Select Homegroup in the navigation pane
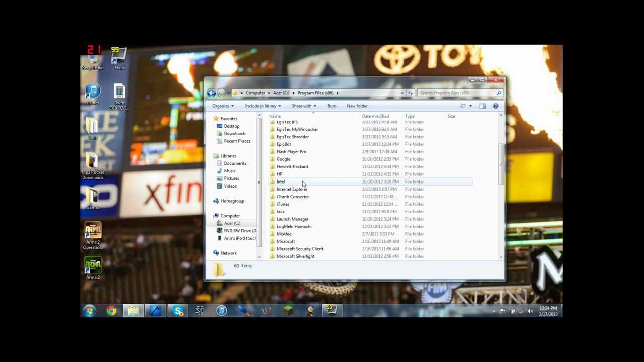The height and width of the screenshot is (362, 644). click(x=232, y=201)
